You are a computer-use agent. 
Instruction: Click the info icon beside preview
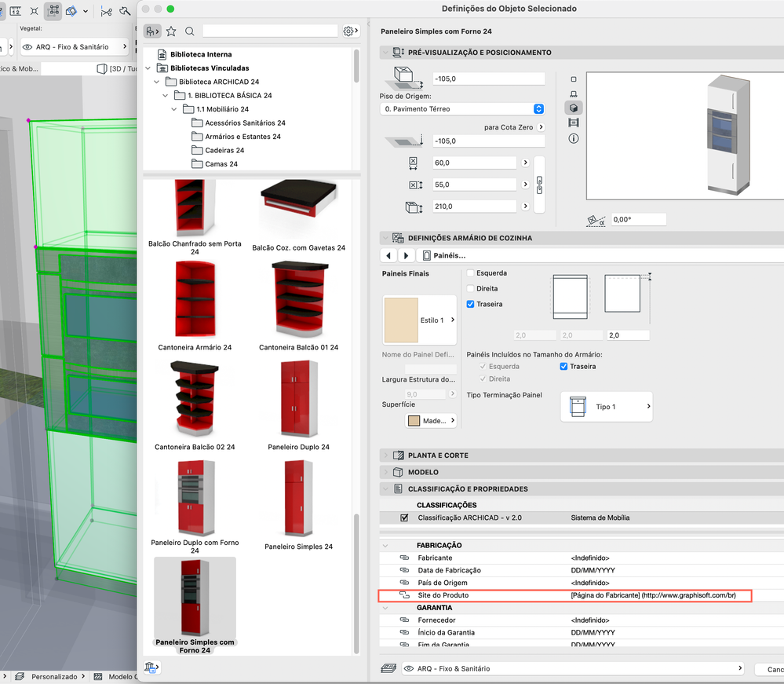tap(574, 138)
